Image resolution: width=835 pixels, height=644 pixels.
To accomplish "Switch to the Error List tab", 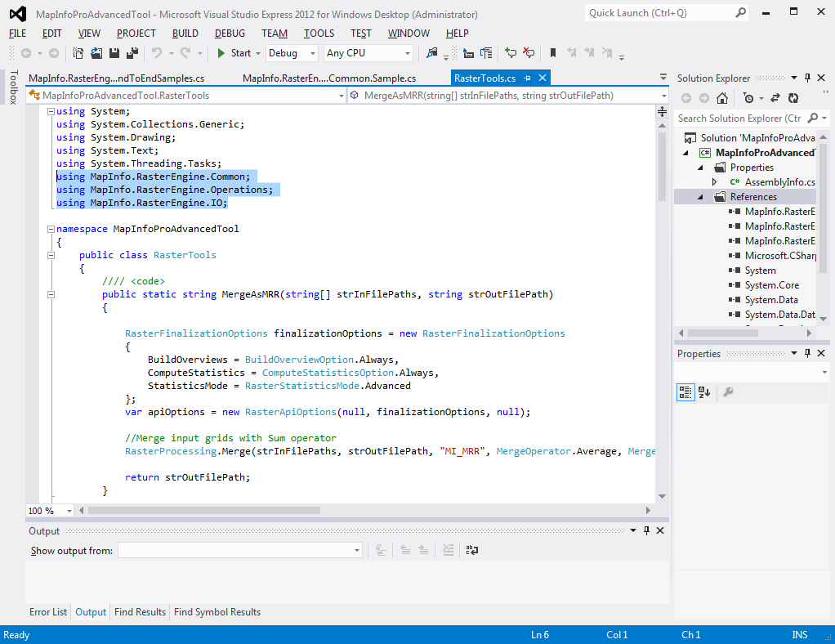I will pyautogui.click(x=48, y=612).
